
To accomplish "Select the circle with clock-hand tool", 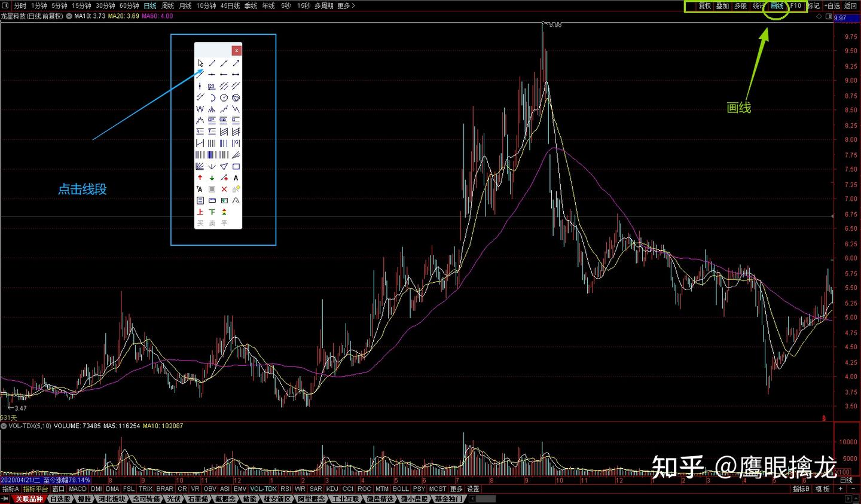I will (224, 97).
